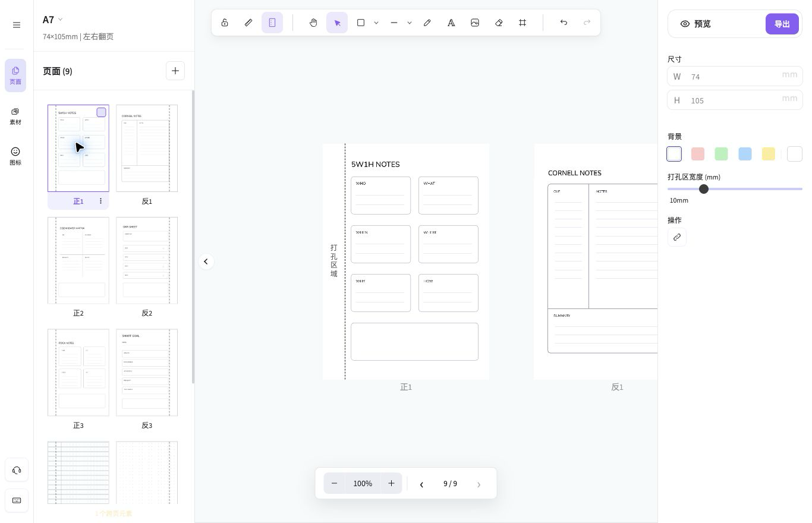Expand the line style dropdown arrow
Viewport: 812px width, 523px height.
click(x=410, y=23)
